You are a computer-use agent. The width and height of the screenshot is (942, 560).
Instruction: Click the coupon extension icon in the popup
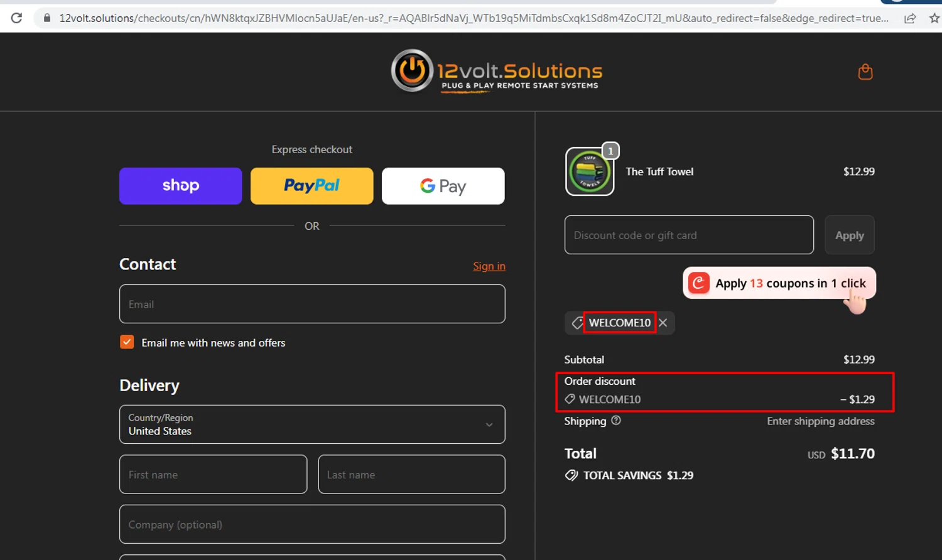(x=698, y=283)
